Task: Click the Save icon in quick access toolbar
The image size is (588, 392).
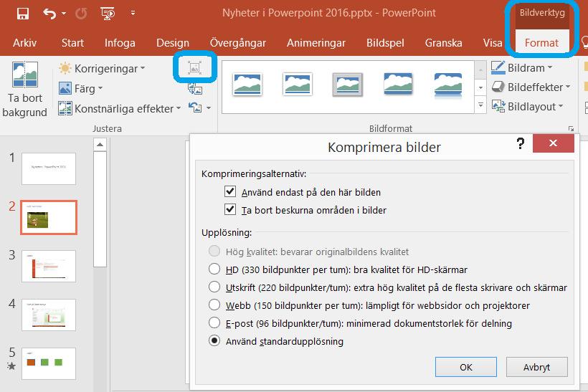Action: point(23,14)
